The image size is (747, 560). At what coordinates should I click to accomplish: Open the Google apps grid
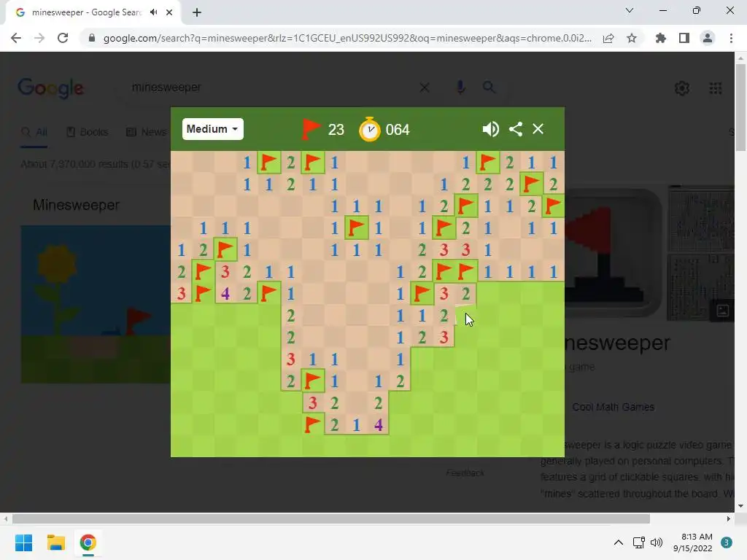pyautogui.click(x=716, y=88)
